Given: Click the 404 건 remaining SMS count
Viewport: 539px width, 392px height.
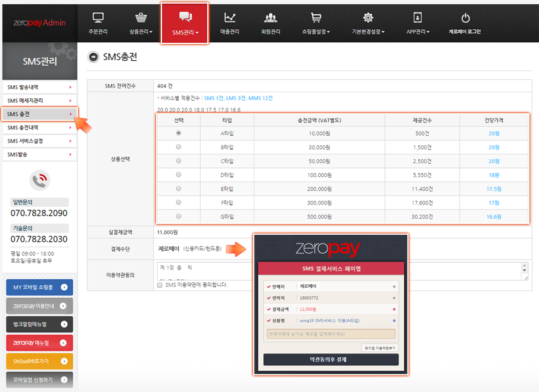Looking at the screenshot, I should pyautogui.click(x=164, y=86).
